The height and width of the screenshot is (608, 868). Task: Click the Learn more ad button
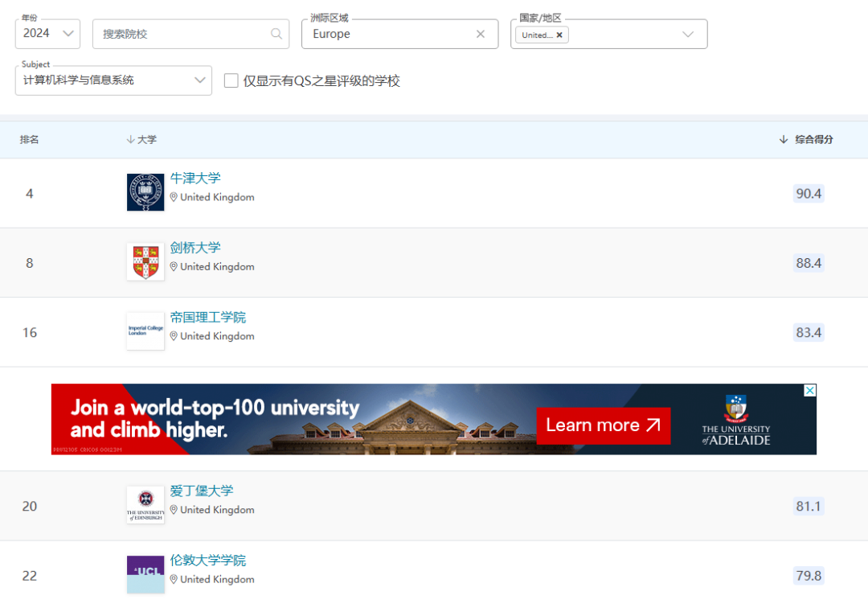[604, 425]
